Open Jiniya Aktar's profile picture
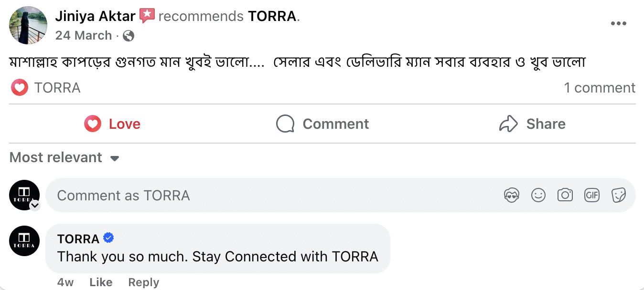644x290 pixels. pyautogui.click(x=28, y=25)
